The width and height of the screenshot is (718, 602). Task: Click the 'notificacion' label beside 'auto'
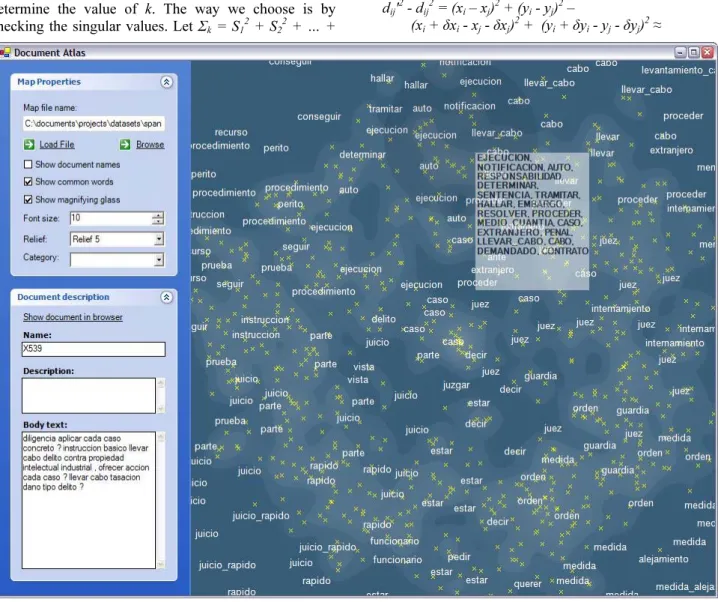tap(469, 106)
